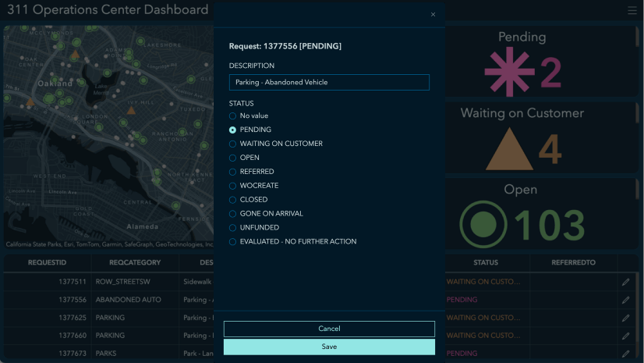Click the Save button
Viewport: 644px width, 363px height.
click(329, 347)
